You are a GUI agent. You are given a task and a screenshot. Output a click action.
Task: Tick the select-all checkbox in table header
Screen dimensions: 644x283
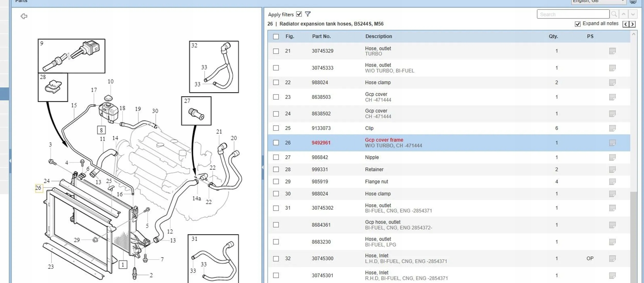[276, 36]
